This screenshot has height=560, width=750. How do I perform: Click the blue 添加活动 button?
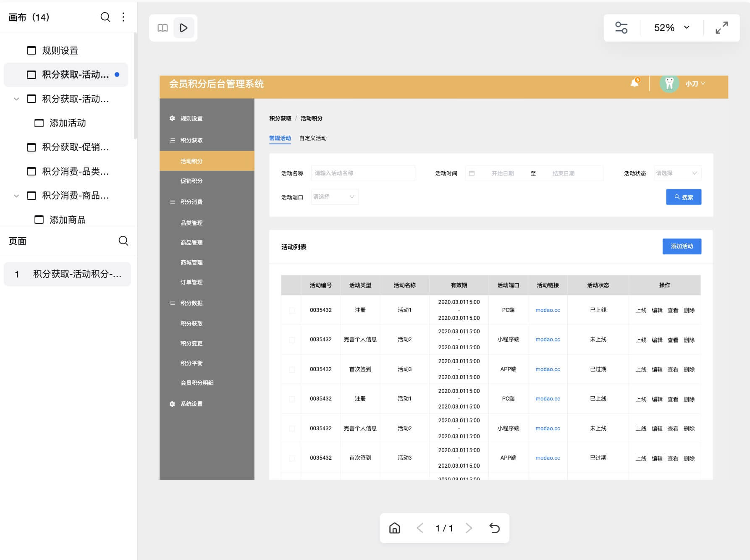tap(682, 246)
